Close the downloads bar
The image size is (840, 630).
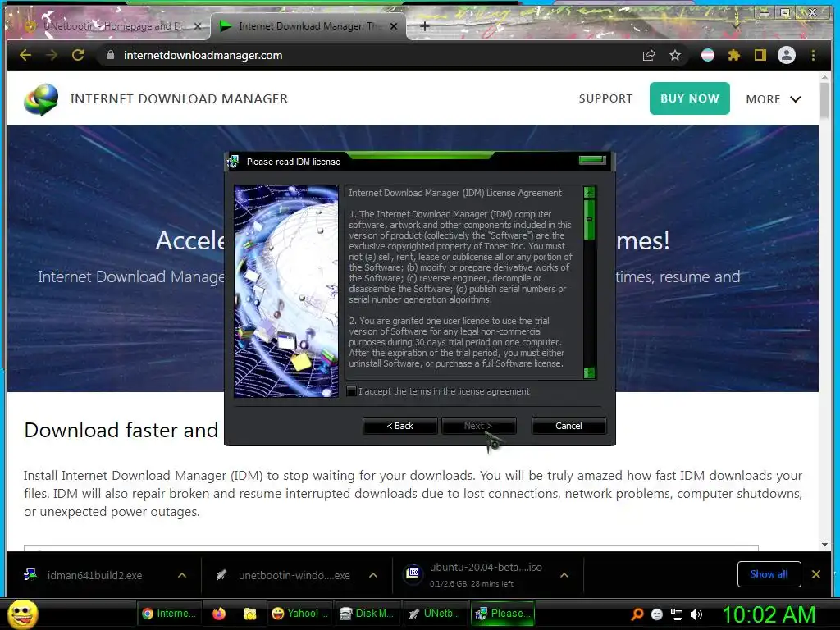(x=816, y=573)
